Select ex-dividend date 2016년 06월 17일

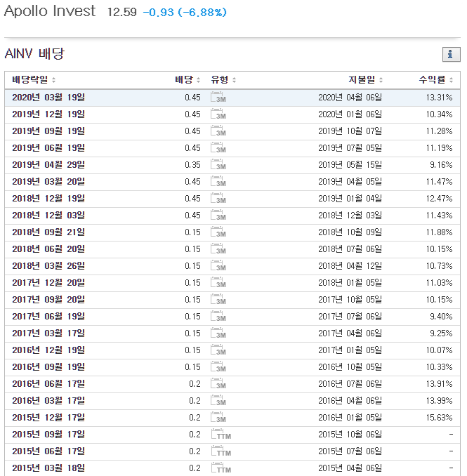(48, 384)
